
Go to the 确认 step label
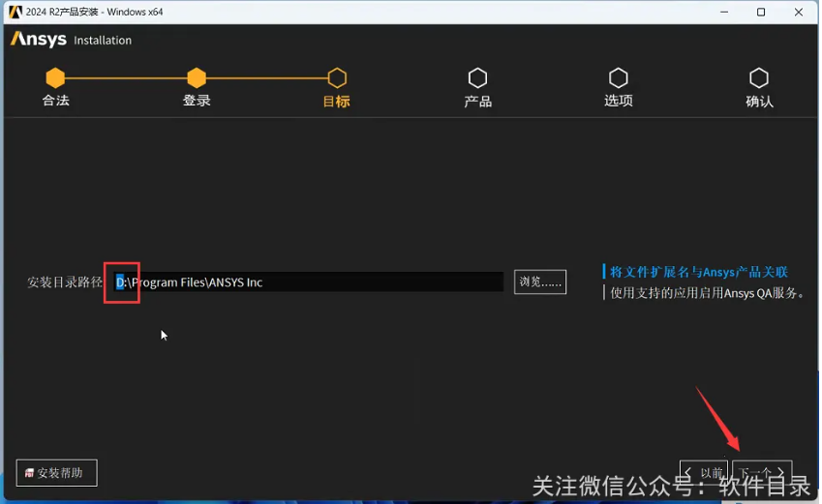[x=759, y=101]
